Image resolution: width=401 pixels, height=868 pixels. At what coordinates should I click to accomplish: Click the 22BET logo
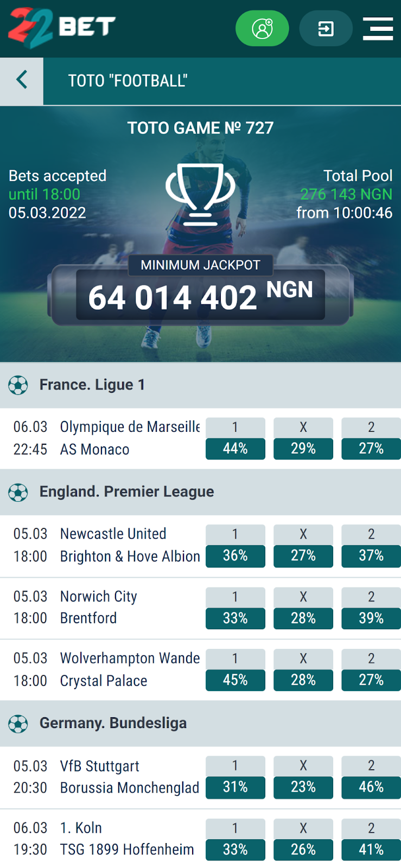[x=62, y=27]
